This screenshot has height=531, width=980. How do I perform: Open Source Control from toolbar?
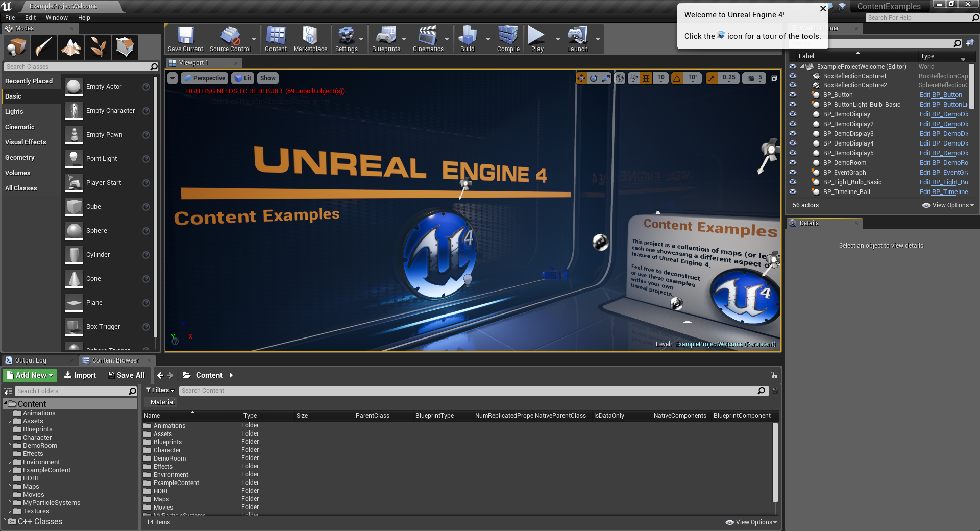point(230,39)
